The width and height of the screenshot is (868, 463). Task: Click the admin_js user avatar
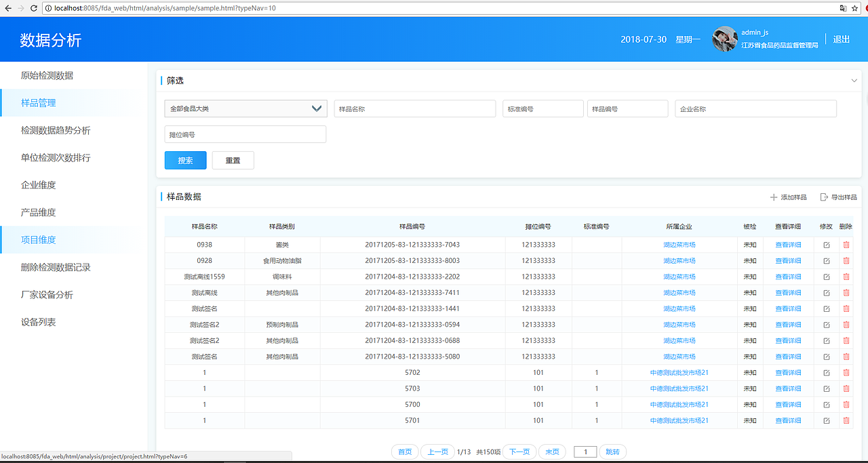pos(725,39)
